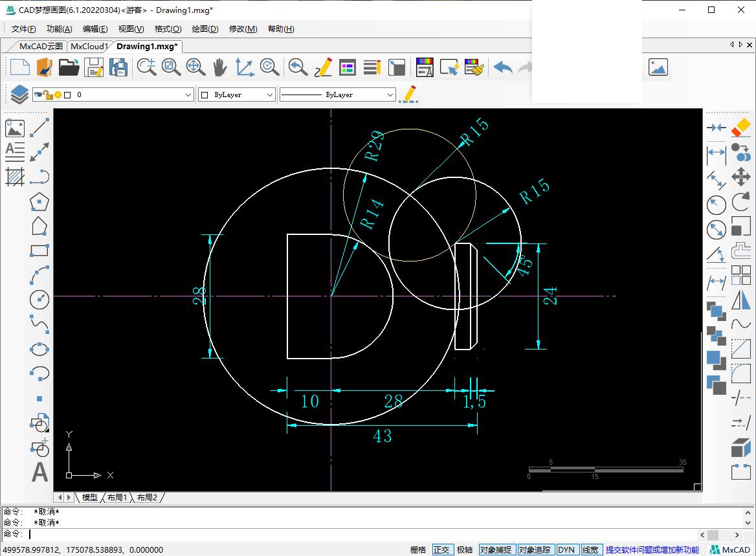This screenshot has width=756, height=556.
Task: Click the 提交软件问题或增加新功能 link
Action: point(652,550)
